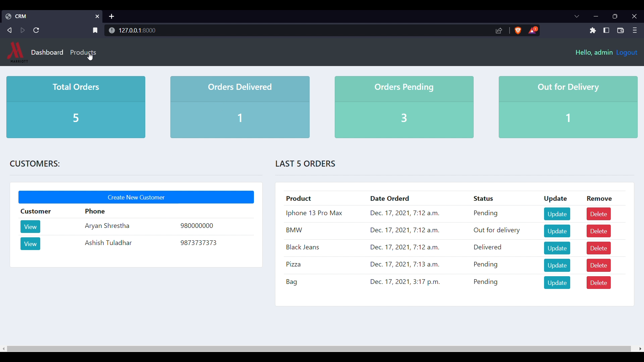Click the Create New Customer button

(136, 197)
